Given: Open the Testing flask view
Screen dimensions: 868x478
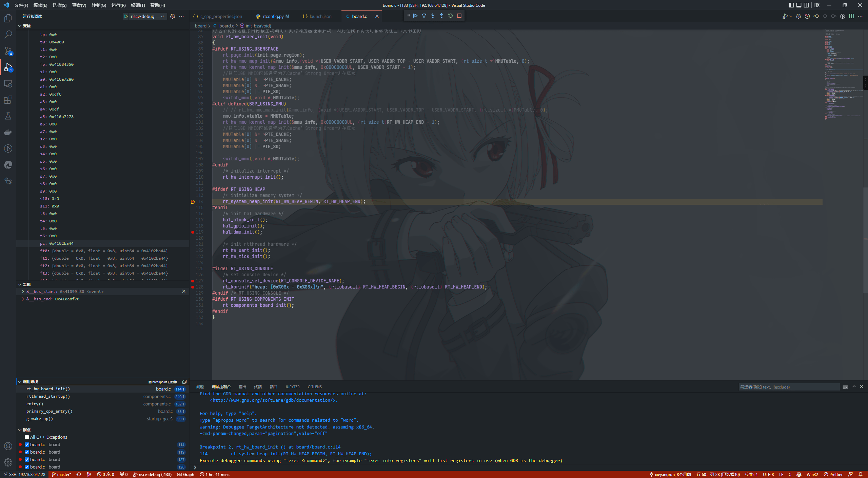Looking at the screenshot, I should coord(8,116).
